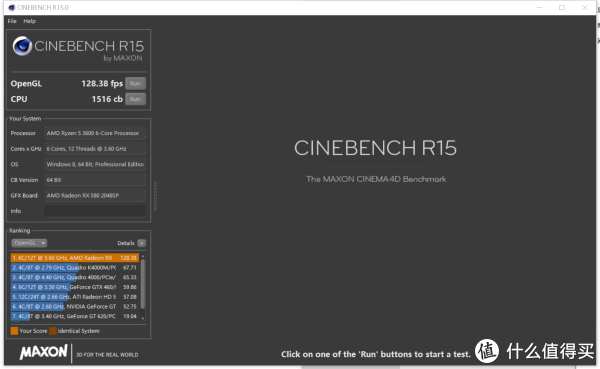
Task: Close the Cinebench window
Action: (x=585, y=8)
